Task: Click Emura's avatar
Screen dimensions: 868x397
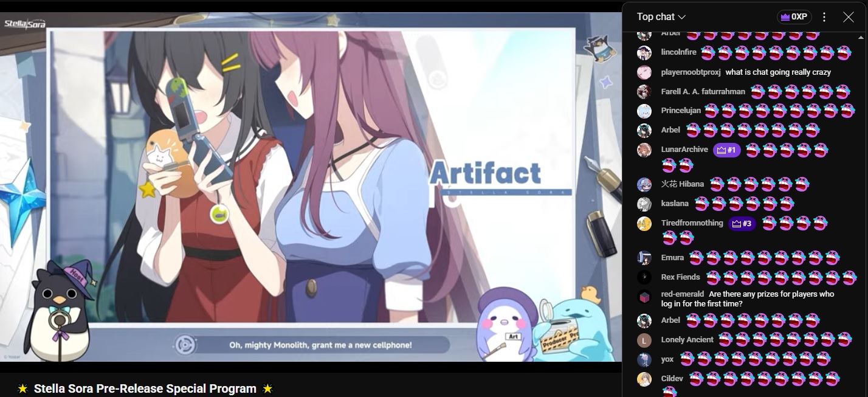Action: pyautogui.click(x=644, y=258)
